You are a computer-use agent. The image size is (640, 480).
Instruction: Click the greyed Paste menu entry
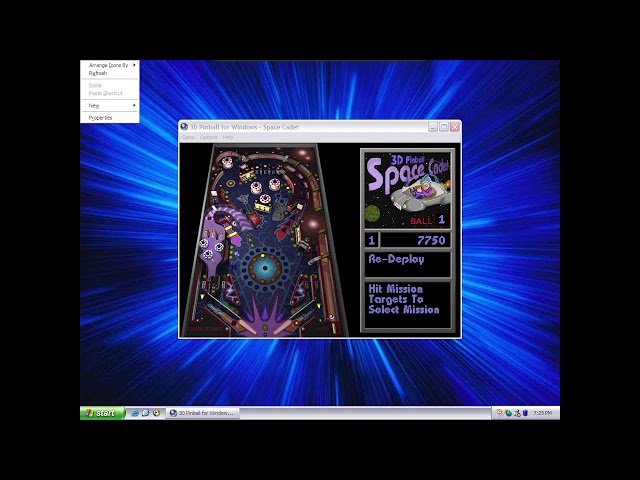click(x=110, y=85)
